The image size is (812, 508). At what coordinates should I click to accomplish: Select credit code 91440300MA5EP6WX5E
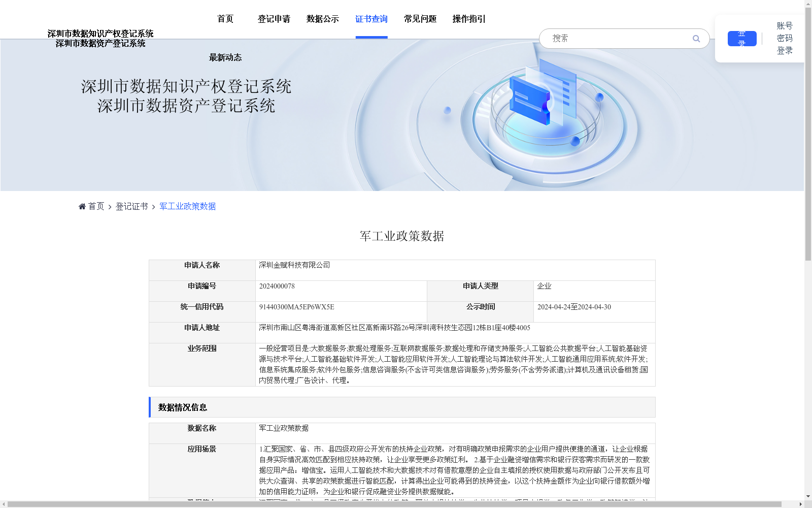pyautogui.click(x=297, y=307)
